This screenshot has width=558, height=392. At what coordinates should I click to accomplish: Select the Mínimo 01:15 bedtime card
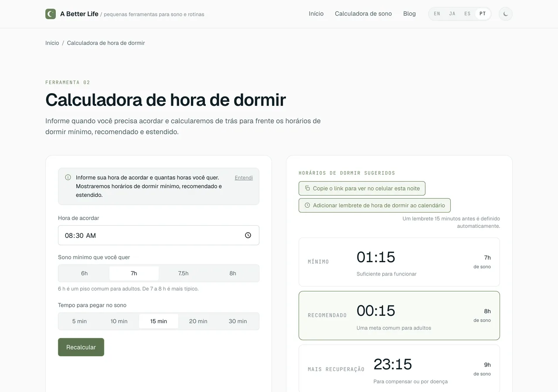point(399,262)
